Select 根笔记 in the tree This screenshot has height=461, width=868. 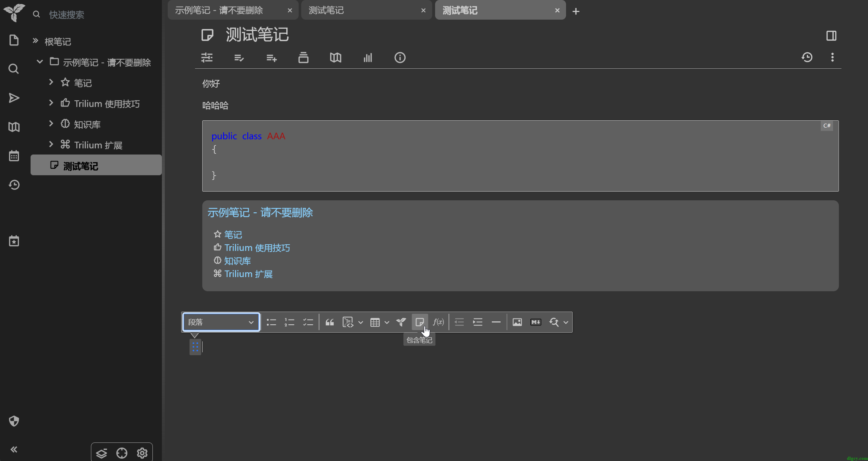(x=57, y=42)
